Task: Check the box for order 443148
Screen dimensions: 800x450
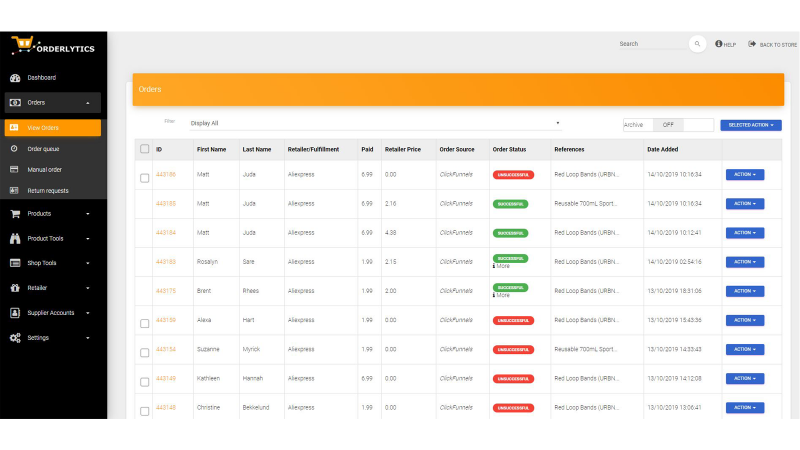Action: tap(144, 411)
